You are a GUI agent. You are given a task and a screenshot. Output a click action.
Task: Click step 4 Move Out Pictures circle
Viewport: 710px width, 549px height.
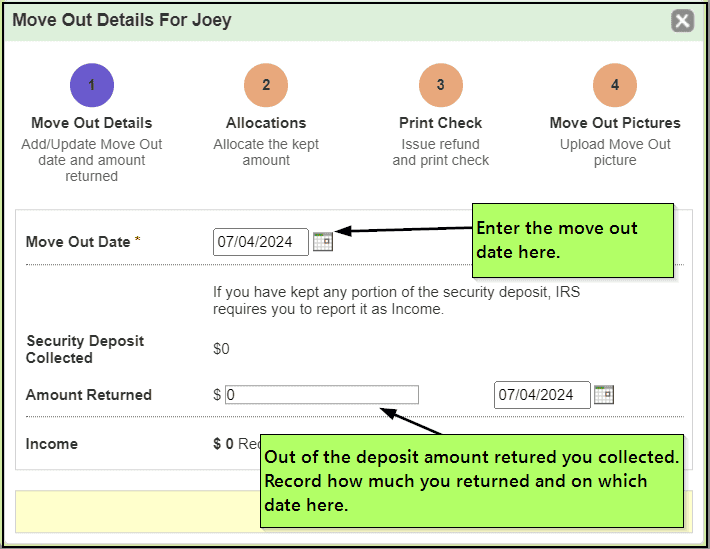coord(615,85)
